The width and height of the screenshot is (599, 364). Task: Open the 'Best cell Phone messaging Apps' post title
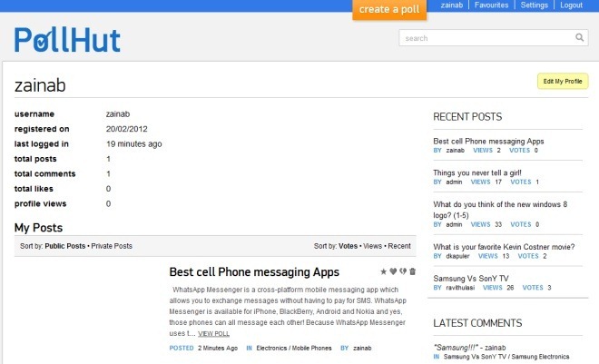[254, 272]
